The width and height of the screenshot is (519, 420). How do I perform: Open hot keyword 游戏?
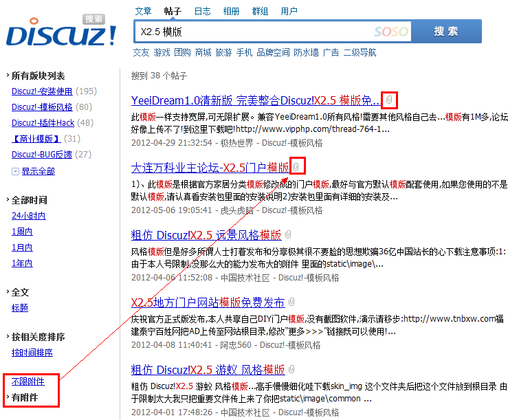point(162,52)
